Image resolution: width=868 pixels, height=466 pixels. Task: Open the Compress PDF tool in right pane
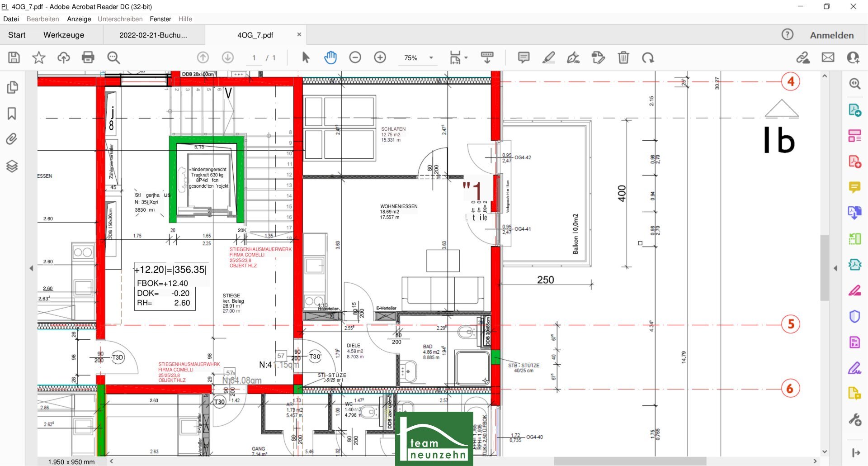(x=854, y=265)
